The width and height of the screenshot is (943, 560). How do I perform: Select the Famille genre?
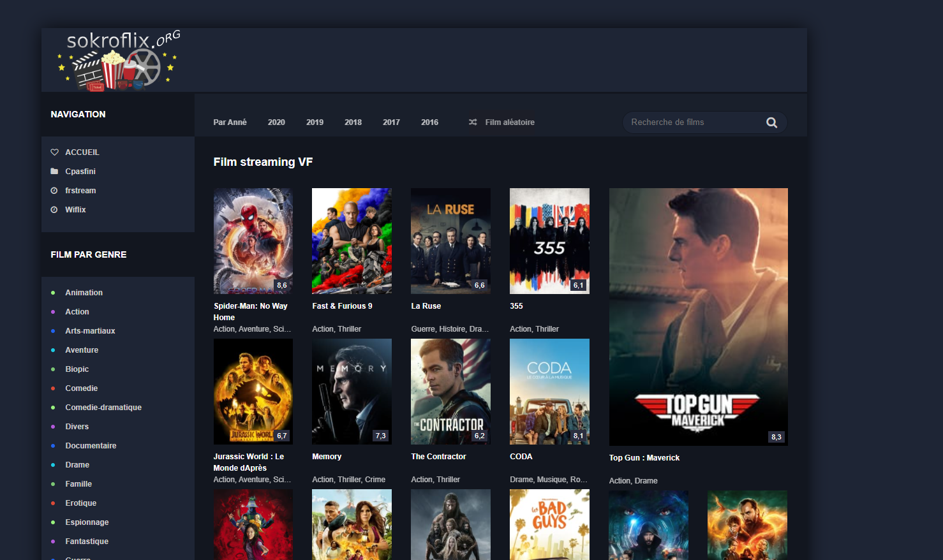[x=78, y=484]
